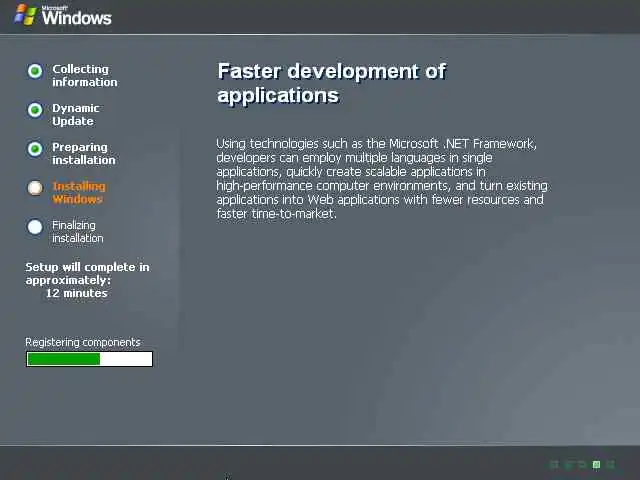Click the "Registering components" status label

(83, 342)
